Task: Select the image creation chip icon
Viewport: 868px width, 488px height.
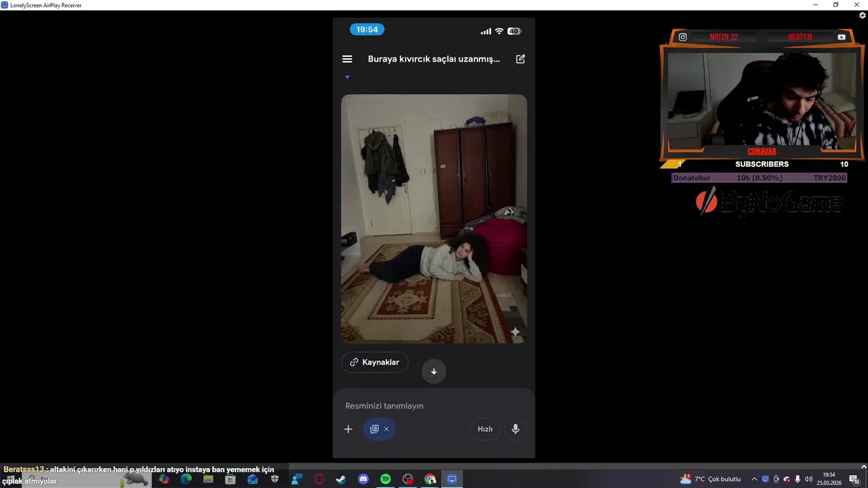Action: click(x=374, y=429)
